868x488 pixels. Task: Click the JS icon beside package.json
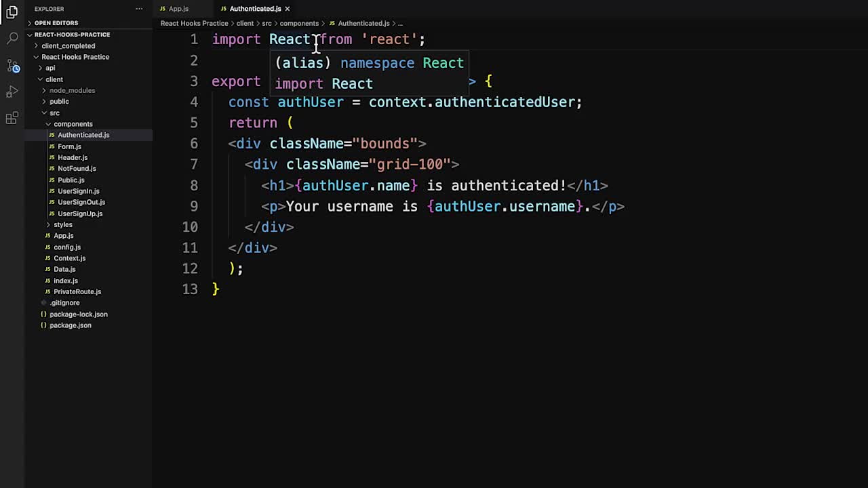tap(44, 325)
